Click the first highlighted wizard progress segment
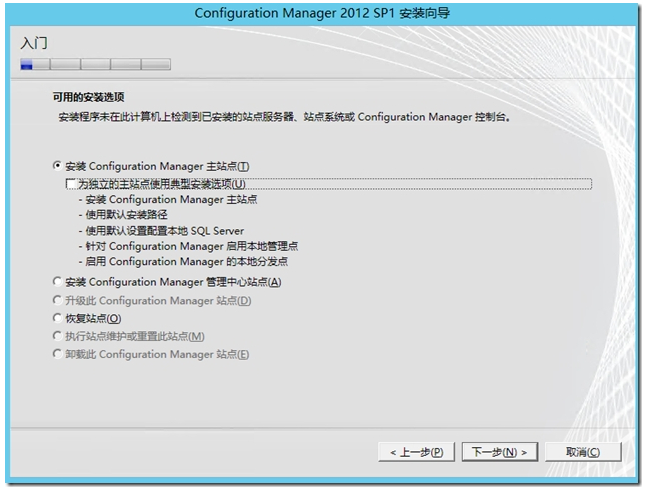 tap(27, 64)
